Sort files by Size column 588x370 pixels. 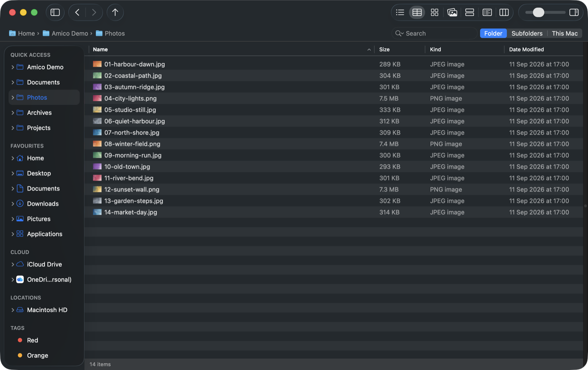pos(384,49)
